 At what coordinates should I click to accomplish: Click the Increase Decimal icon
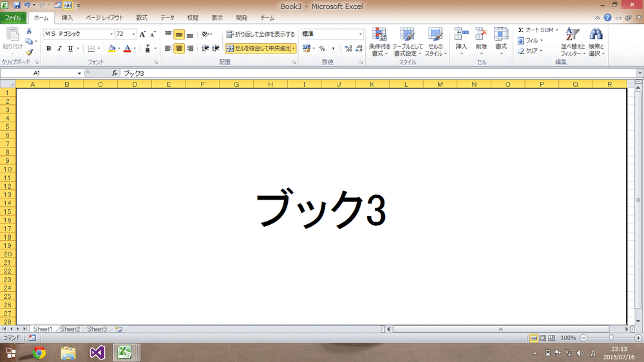pyautogui.click(x=348, y=48)
